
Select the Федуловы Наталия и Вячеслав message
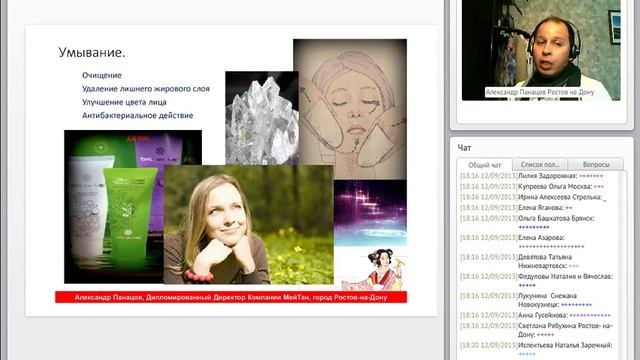(x=536, y=280)
